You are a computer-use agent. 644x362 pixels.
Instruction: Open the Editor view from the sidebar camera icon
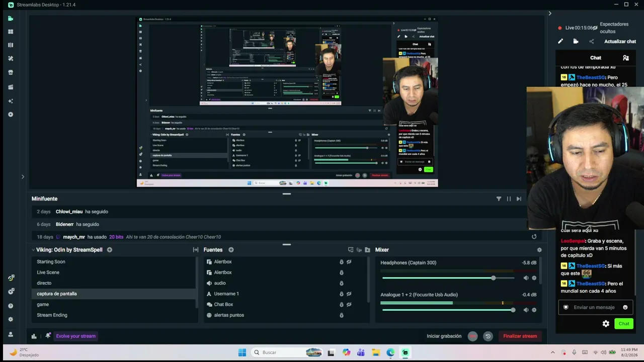[11, 19]
